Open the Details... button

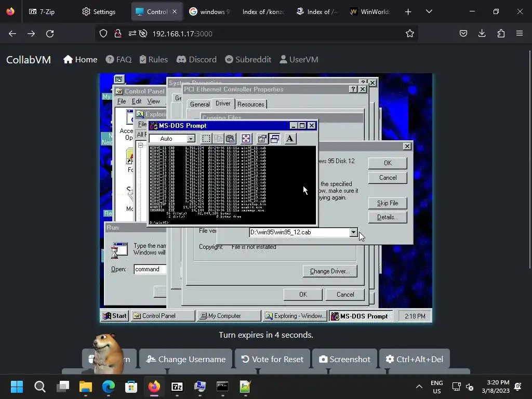pos(388,217)
